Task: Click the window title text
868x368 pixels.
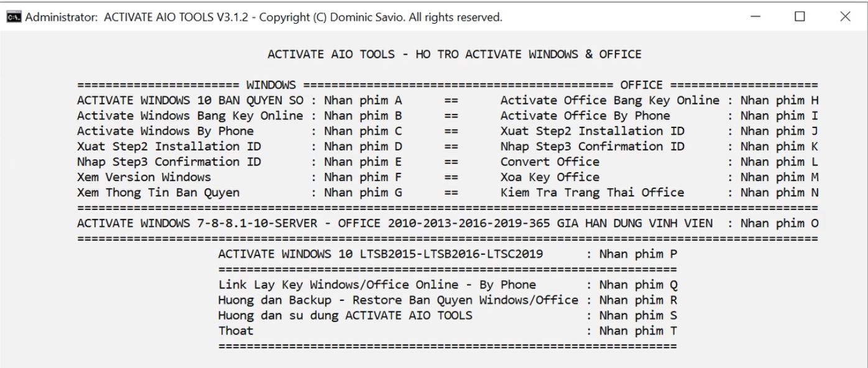Action: point(262,17)
